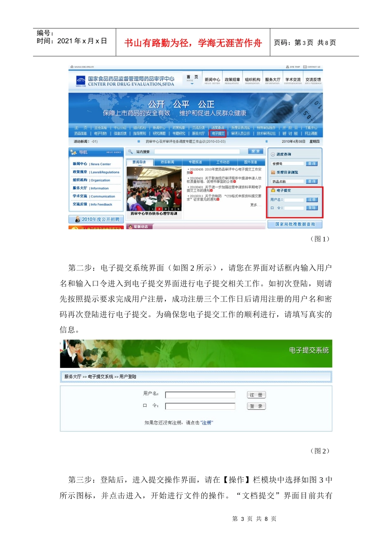Open 交流反馈 Info Feedback sidebar link

point(92,204)
